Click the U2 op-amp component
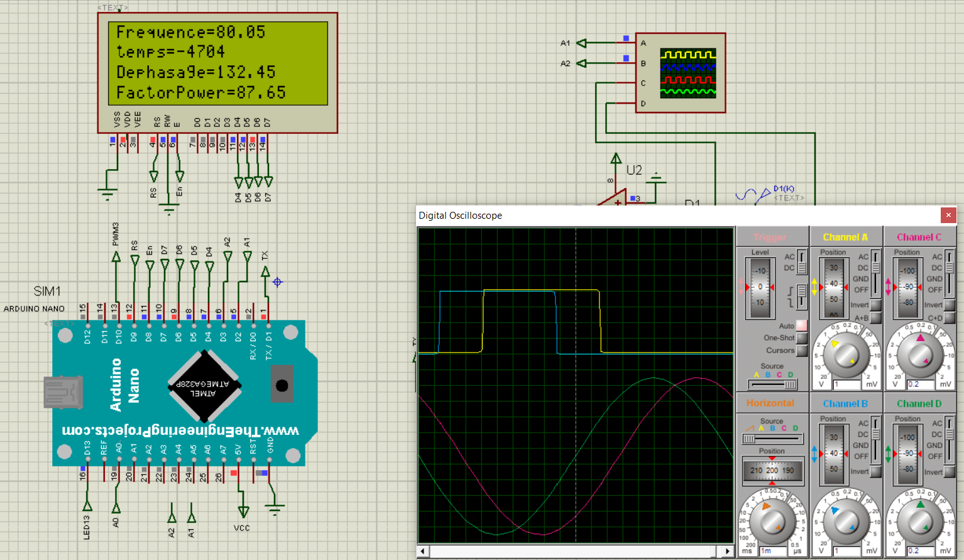964x560 pixels. (614, 199)
